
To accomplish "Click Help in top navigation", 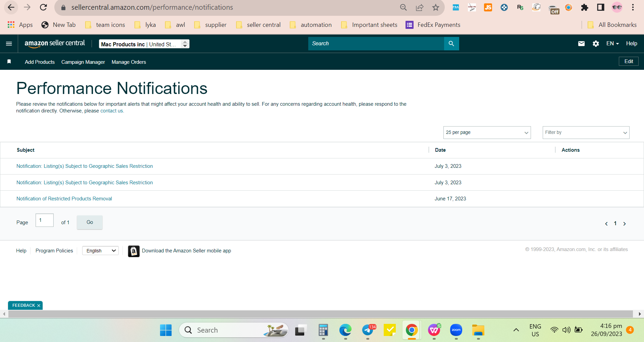I will click(632, 44).
